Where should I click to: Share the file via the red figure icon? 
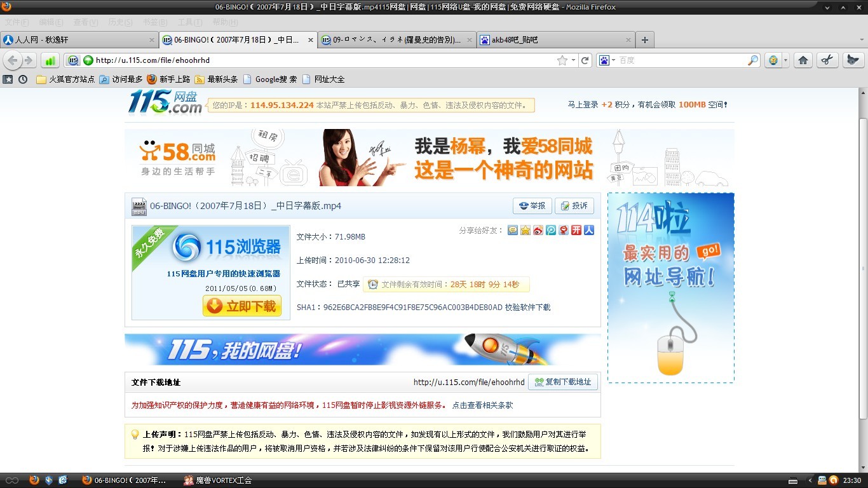pos(564,230)
